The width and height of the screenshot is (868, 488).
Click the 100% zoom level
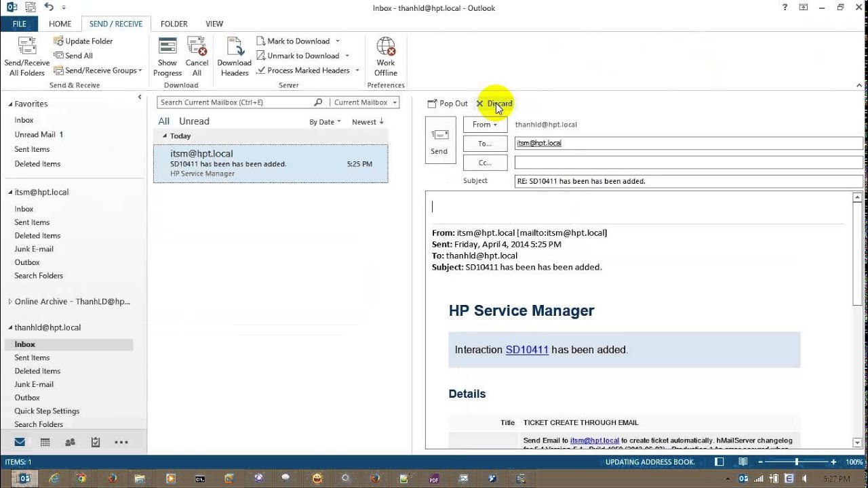click(x=854, y=462)
